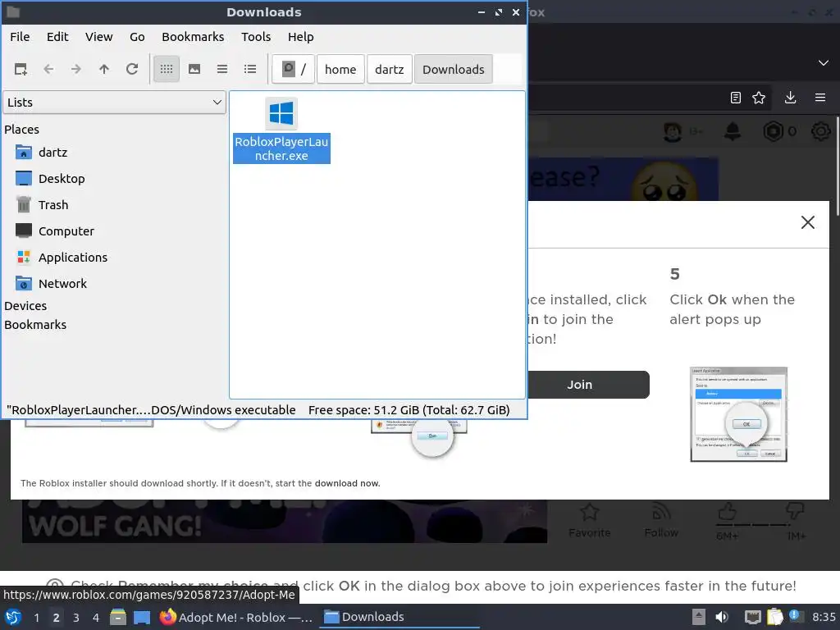Open Roblox notifications bell
The width and height of the screenshot is (840, 630).
pyautogui.click(x=733, y=131)
